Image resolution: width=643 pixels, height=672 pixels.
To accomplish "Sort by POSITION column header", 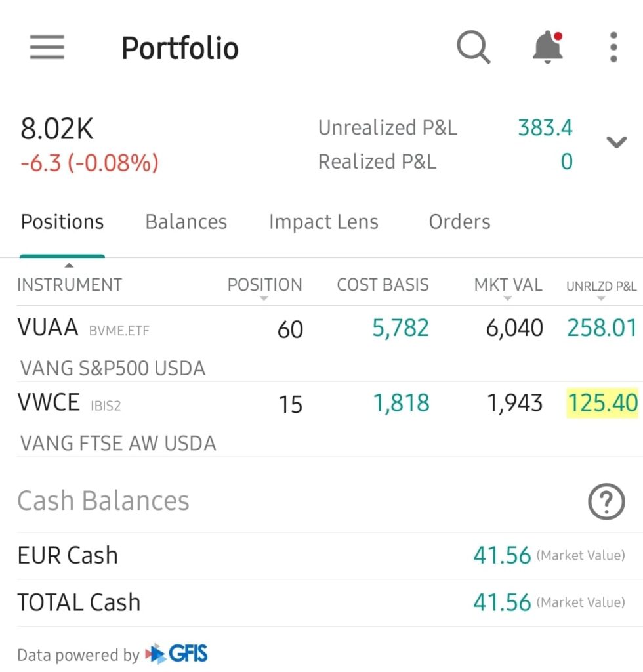I will click(x=264, y=285).
